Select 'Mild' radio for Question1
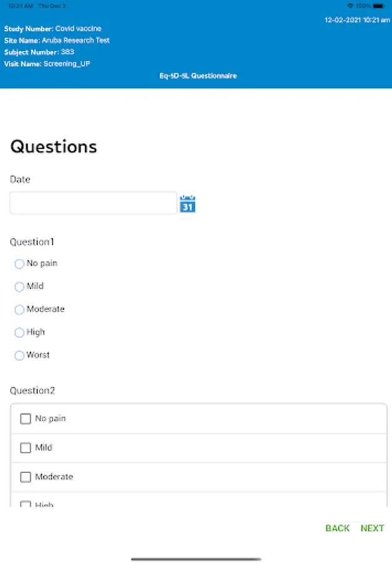This screenshot has height=564, width=392. [19, 287]
